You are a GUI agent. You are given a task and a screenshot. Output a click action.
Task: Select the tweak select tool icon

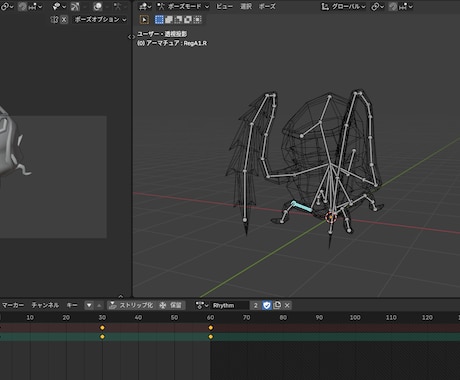144,20
